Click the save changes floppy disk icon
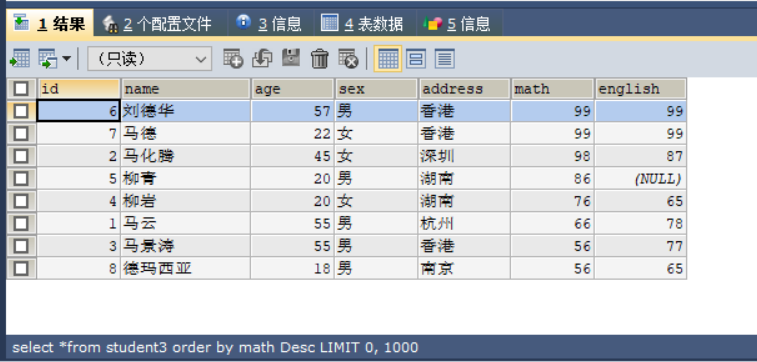Viewport: 757px width, 362px height. click(x=291, y=58)
